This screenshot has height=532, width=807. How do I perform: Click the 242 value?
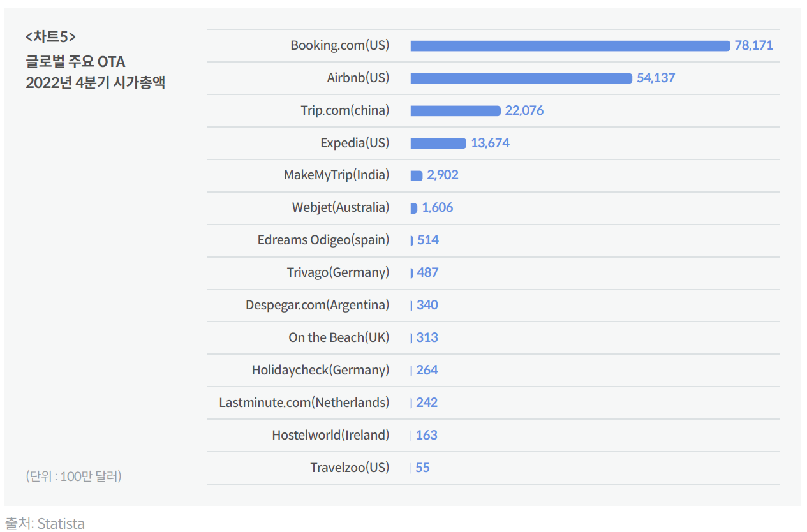[x=427, y=403]
